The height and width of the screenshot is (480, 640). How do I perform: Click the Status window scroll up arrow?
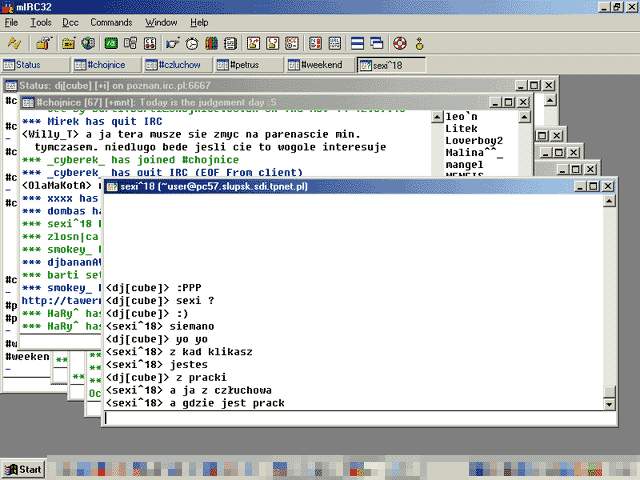click(550, 100)
